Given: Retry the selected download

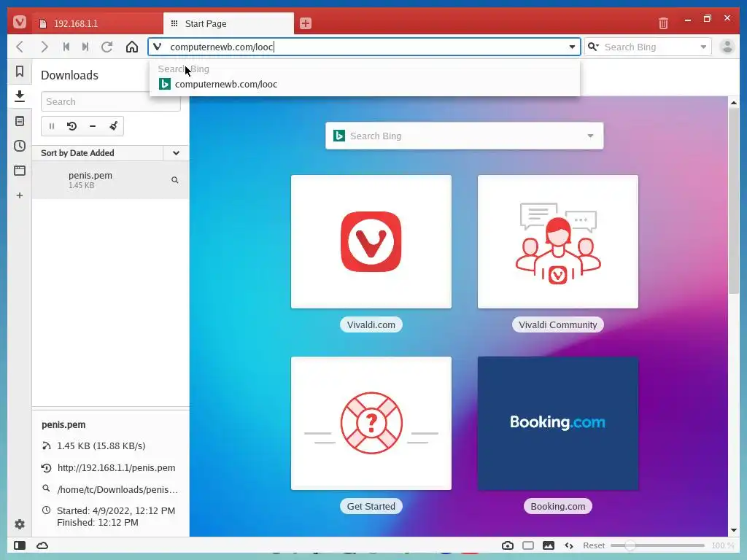Looking at the screenshot, I should point(72,126).
